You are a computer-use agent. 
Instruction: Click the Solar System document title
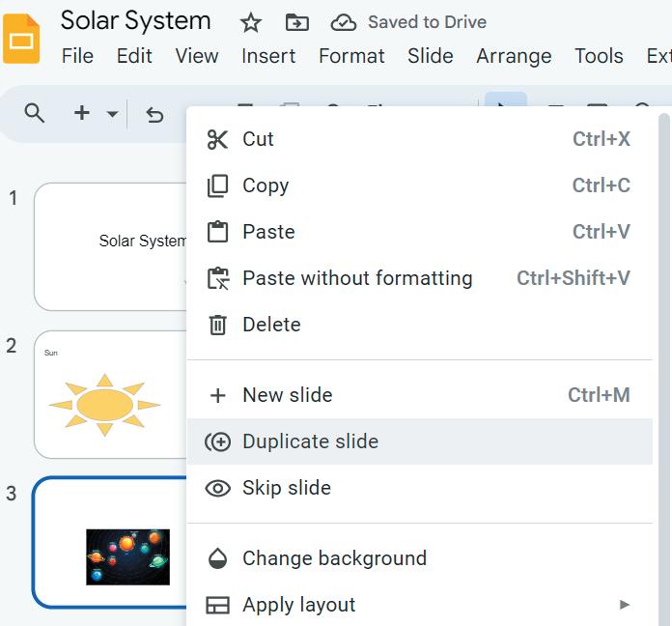[135, 20]
